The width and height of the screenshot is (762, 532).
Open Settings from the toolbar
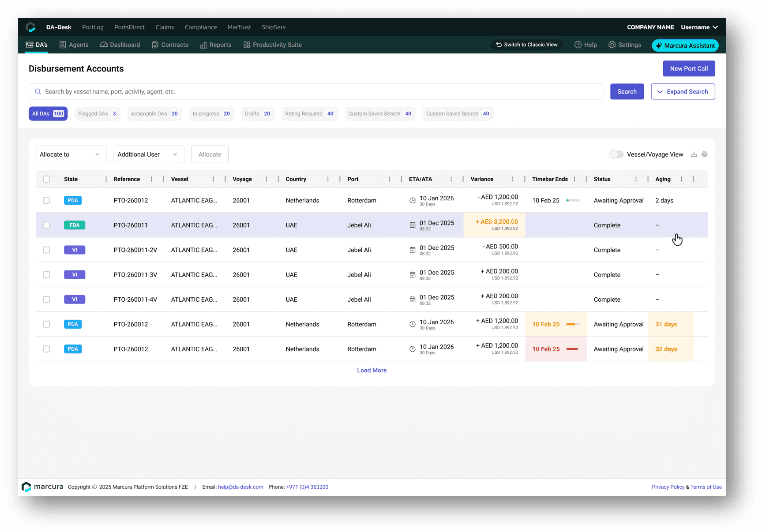pyautogui.click(x=625, y=45)
